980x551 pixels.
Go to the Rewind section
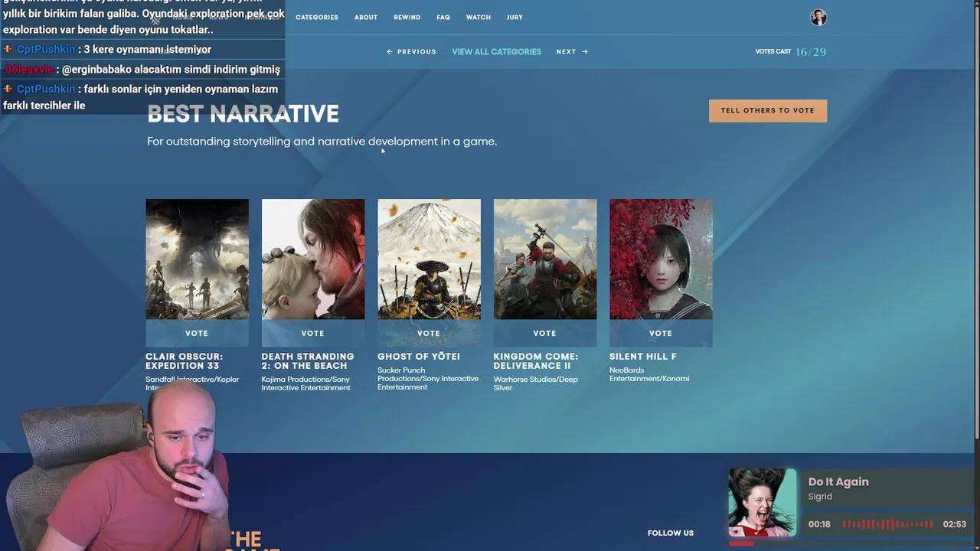point(407,18)
